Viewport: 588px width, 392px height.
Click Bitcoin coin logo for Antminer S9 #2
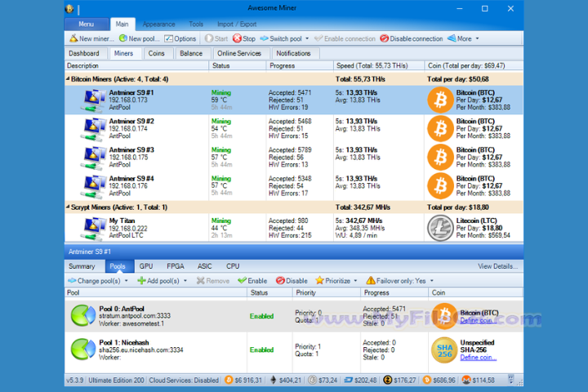tap(440, 129)
